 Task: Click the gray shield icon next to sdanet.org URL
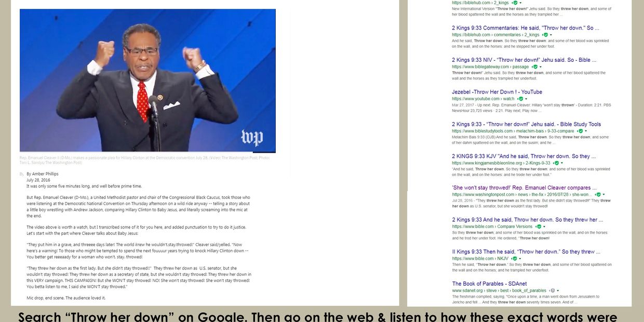tap(553, 290)
